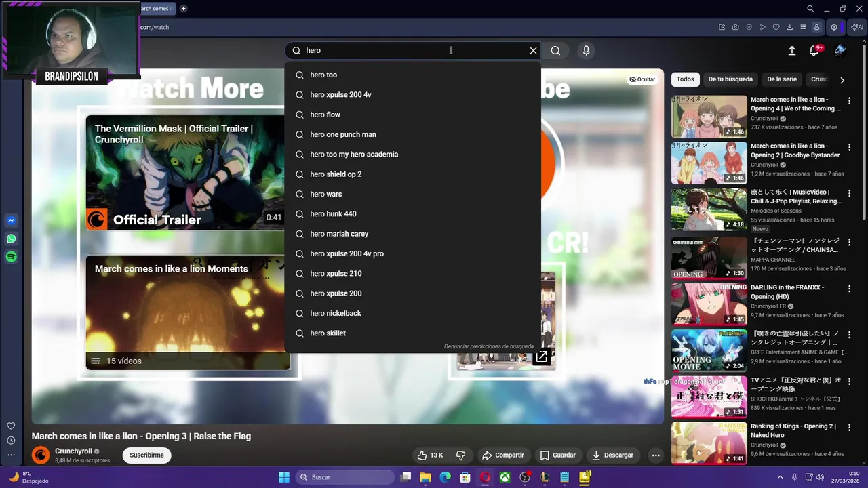
Task: Open sidebar bookmarks heart icon
Action: point(11,426)
